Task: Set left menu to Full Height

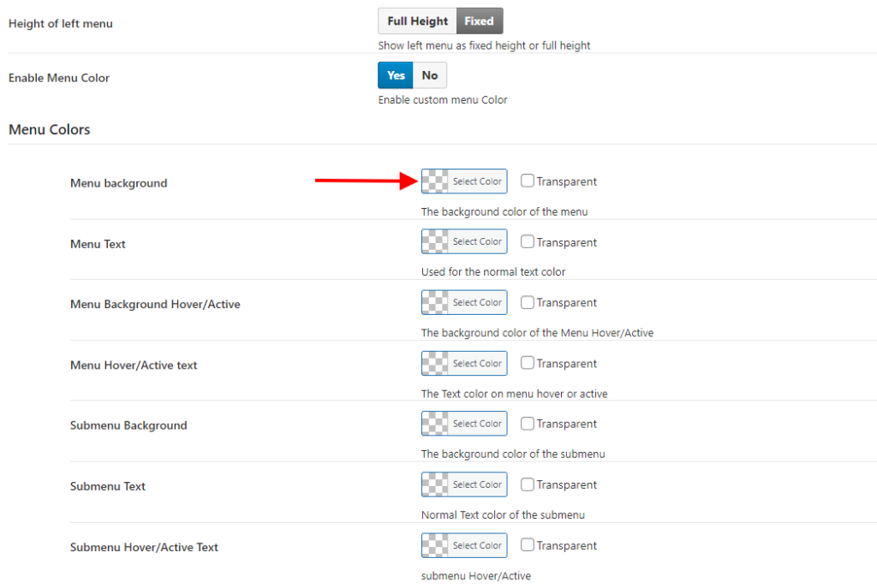Action: click(x=417, y=21)
